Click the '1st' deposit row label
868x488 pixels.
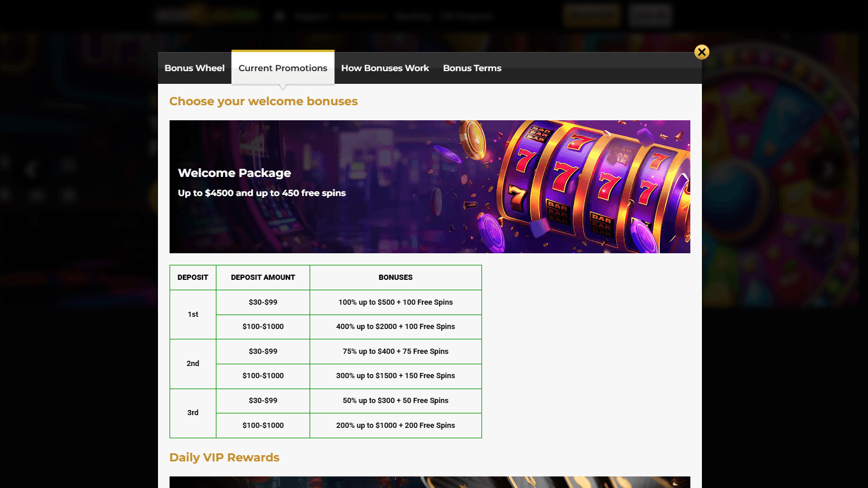click(x=193, y=315)
